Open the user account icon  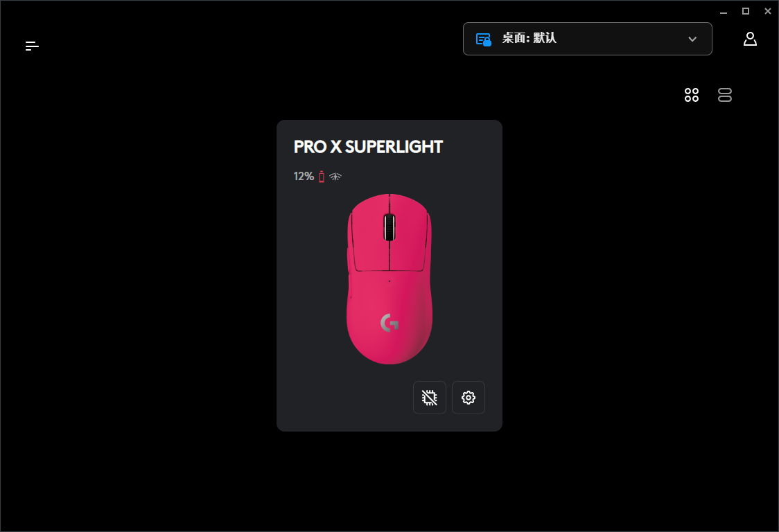click(x=750, y=39)
